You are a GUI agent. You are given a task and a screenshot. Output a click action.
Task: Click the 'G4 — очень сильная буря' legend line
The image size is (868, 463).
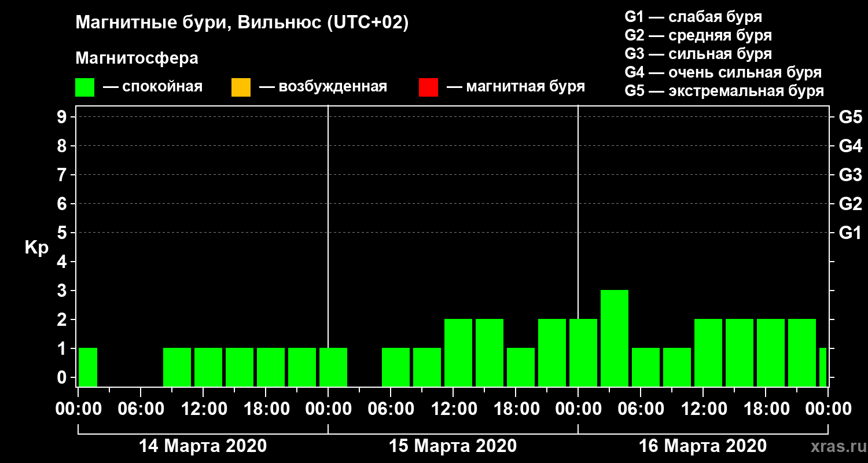pos(723,72)
